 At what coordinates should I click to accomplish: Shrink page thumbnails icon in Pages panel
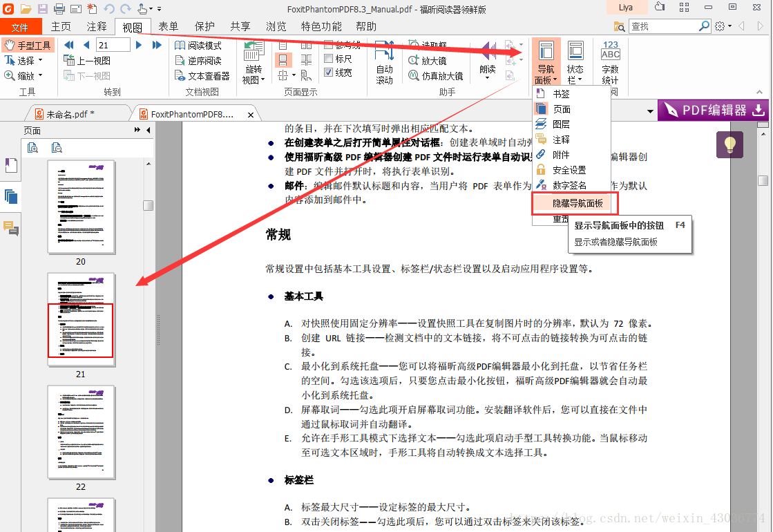pyautogui.click(x=57, y=147)
